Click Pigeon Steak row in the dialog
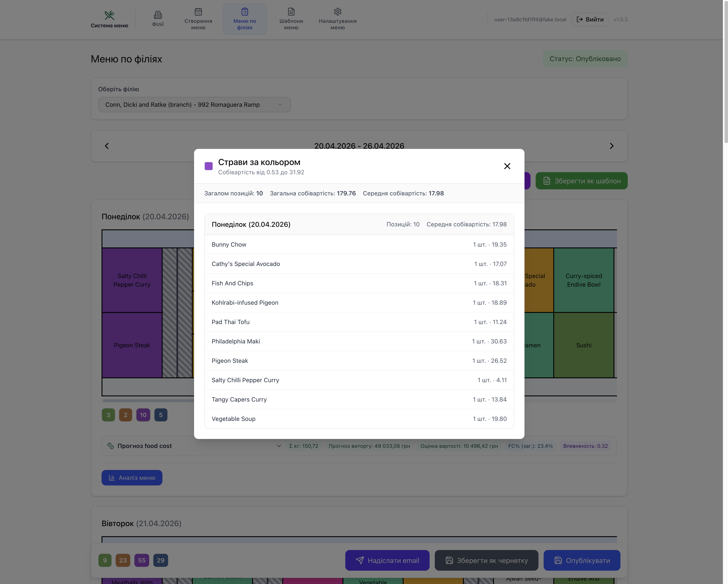The height and width of the screenshot is (584, 728). 359,361
